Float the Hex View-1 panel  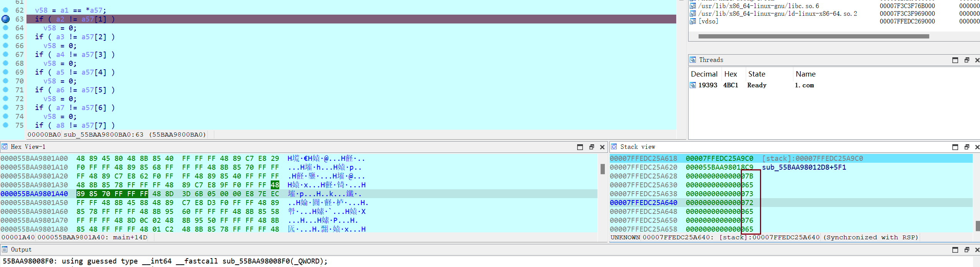tap(591, 147)
